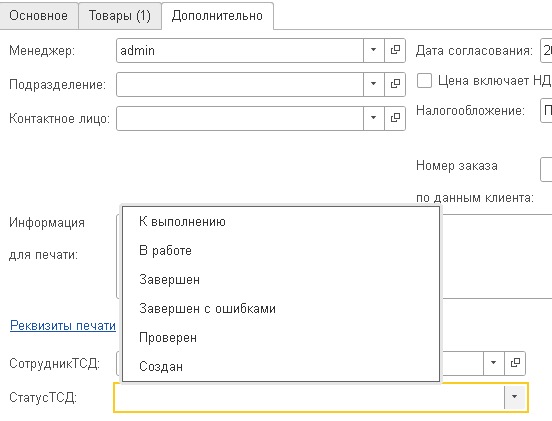Screen dimensions: 552x421
Task: Focus the empty Контактное лицо input field
Action: point(240,118)
